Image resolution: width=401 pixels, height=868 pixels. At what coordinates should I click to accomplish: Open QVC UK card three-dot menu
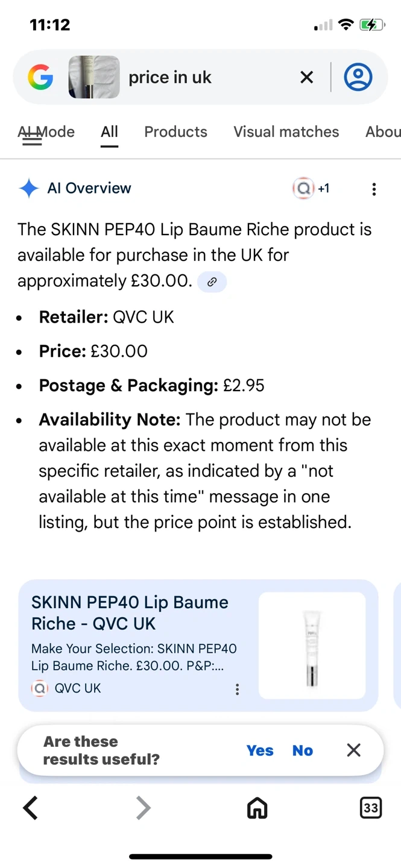pos(238,689)
